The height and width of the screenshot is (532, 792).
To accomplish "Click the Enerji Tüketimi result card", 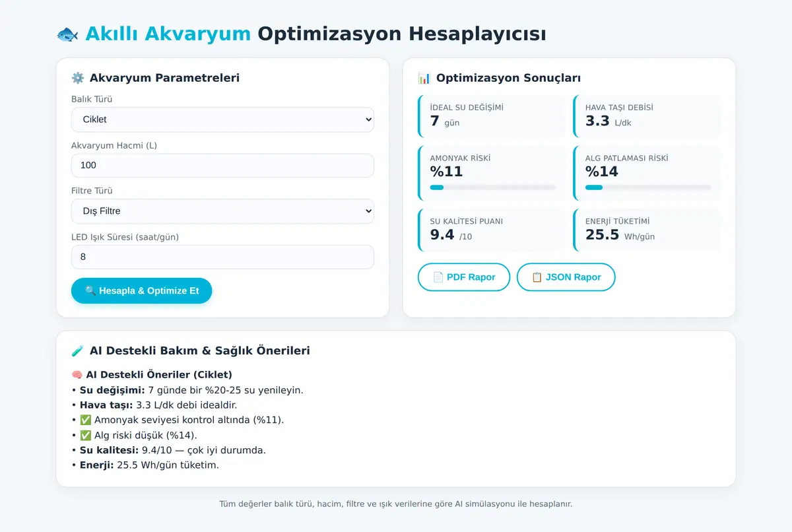I will 647,230.
